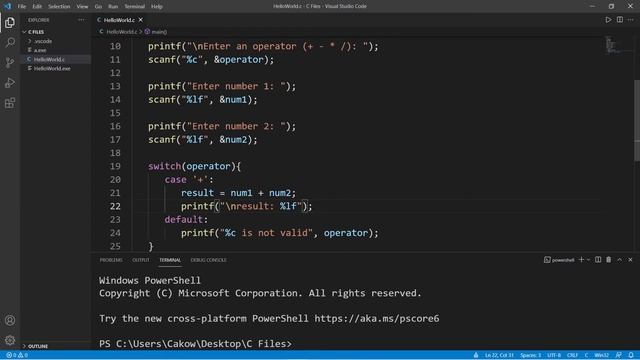This screenshot has height=360, width=640.
Task: Open the Run menu
Action: click(x=113, y=7)
